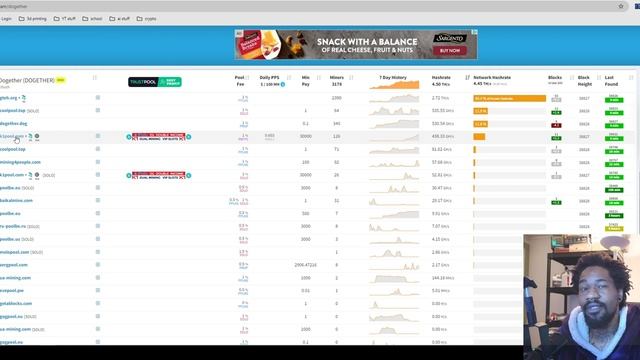Open the 3d printing bookmarks folder
640x360 pixels.
[x=33, y=19]
